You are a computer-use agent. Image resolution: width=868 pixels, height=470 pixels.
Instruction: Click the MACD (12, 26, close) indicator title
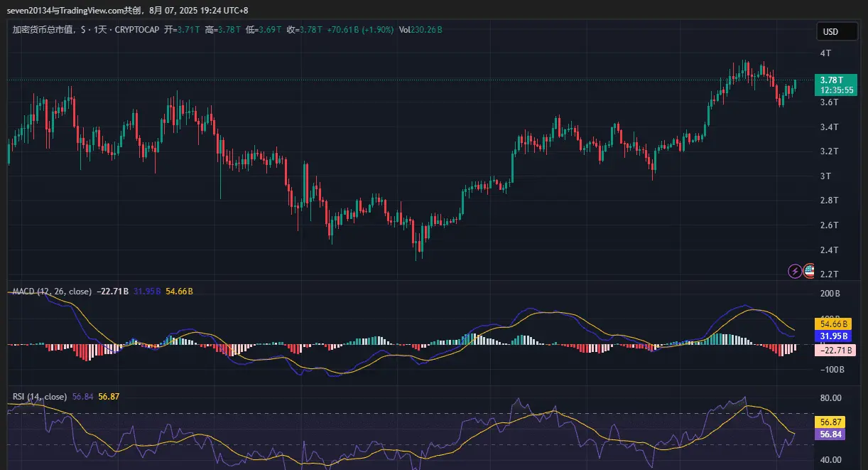[52, 292]
